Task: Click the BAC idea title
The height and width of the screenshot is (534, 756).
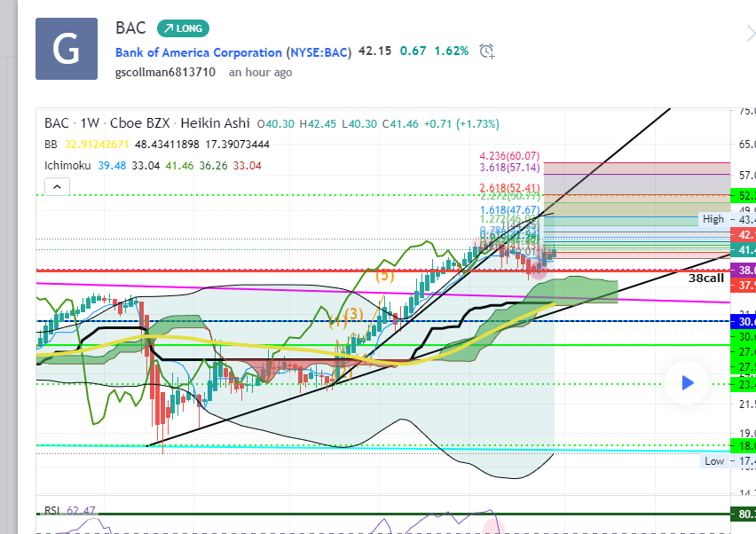Action: click(x=130, y=28)
